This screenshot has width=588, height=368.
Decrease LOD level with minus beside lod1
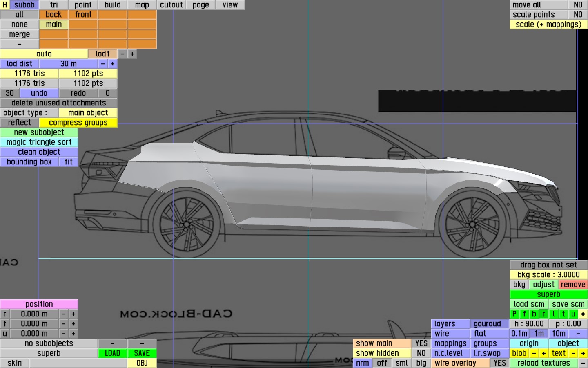click(x=122, y=54)
